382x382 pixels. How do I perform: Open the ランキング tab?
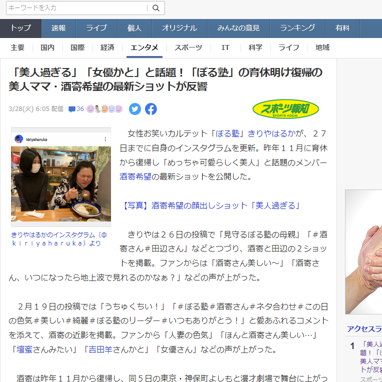tap(298, 28)
